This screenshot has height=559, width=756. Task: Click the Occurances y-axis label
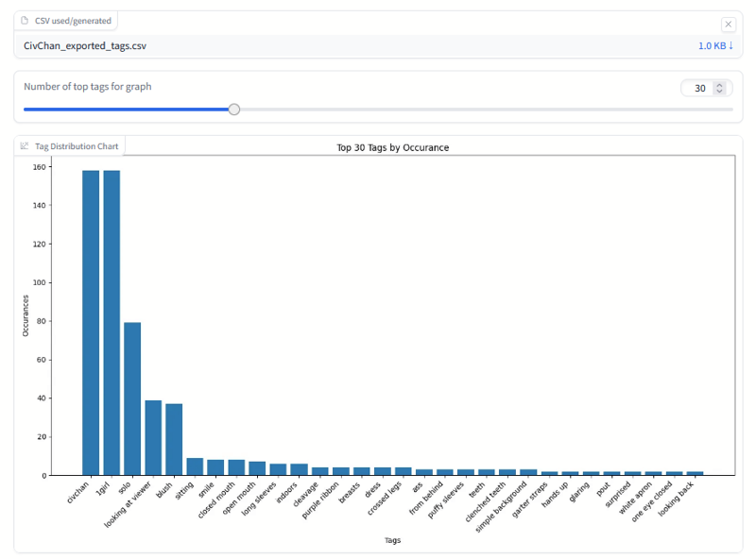26,315
